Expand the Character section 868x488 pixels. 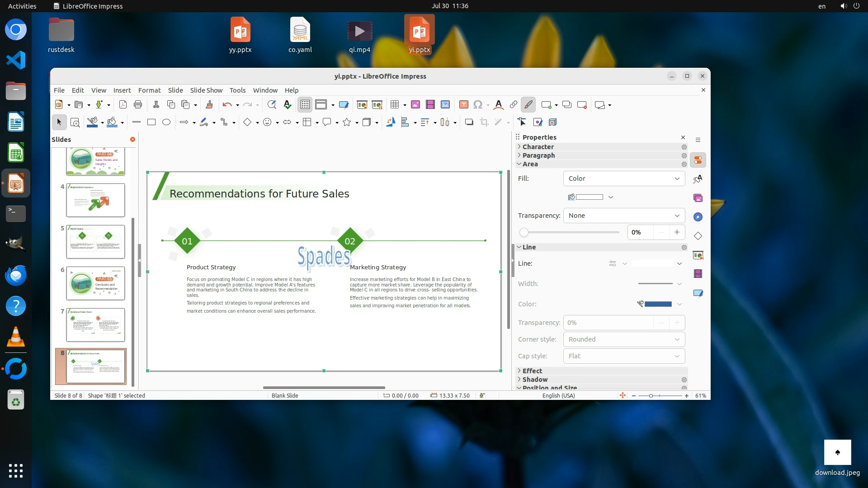(x=538, y=147)
